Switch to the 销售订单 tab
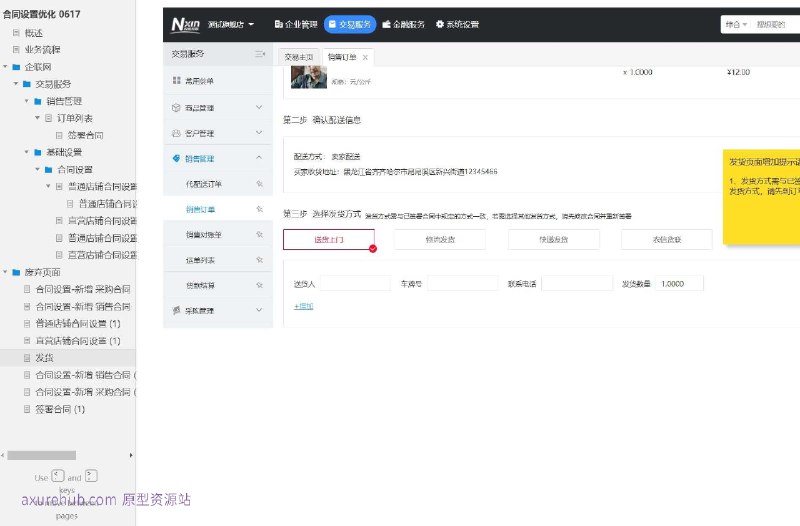Image resolution: width=800 pixels, height=526 pixels. [x=342, y=57]
